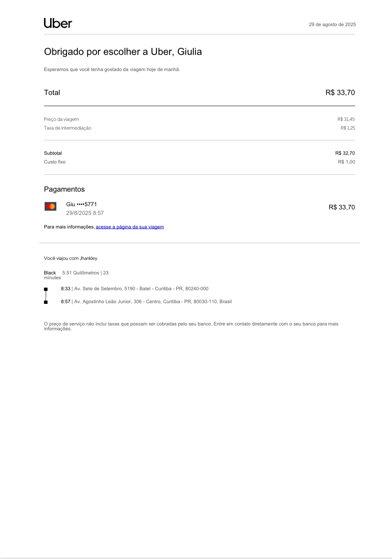This screenshot has height=559, width=392.
Task: Click the 'Pagamentos' section heading
Action: [64, 189]
